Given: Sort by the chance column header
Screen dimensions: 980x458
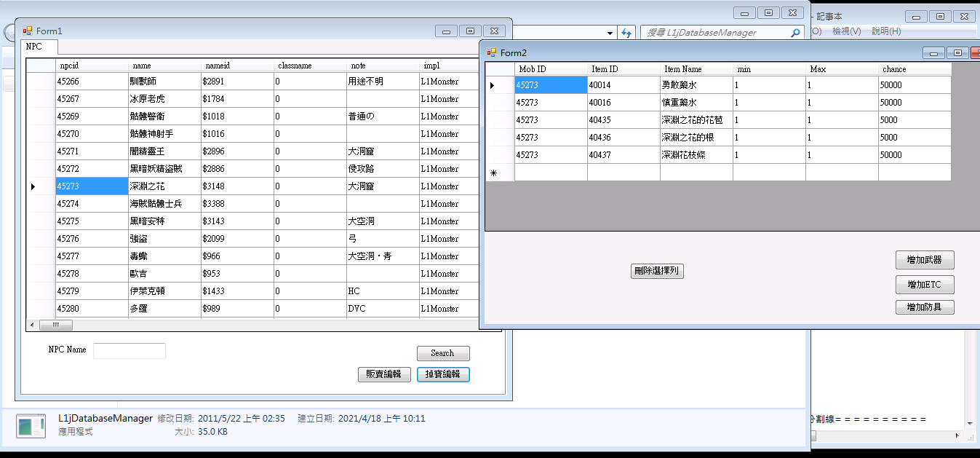Looking at the screenshot, I should coord(915,69).
